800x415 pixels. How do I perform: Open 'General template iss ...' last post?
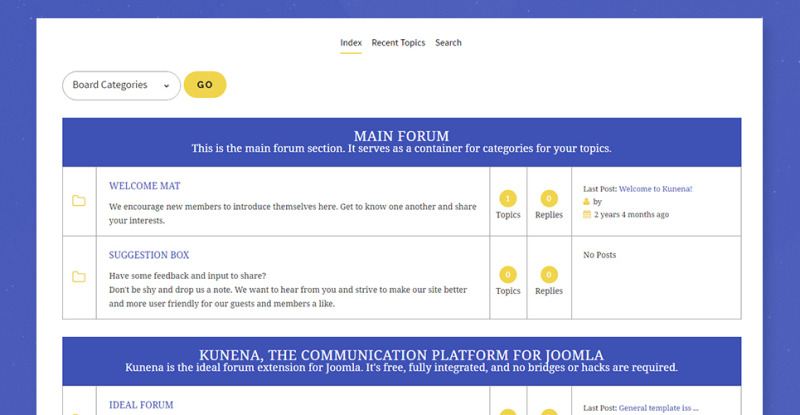(x=659, y=408)
